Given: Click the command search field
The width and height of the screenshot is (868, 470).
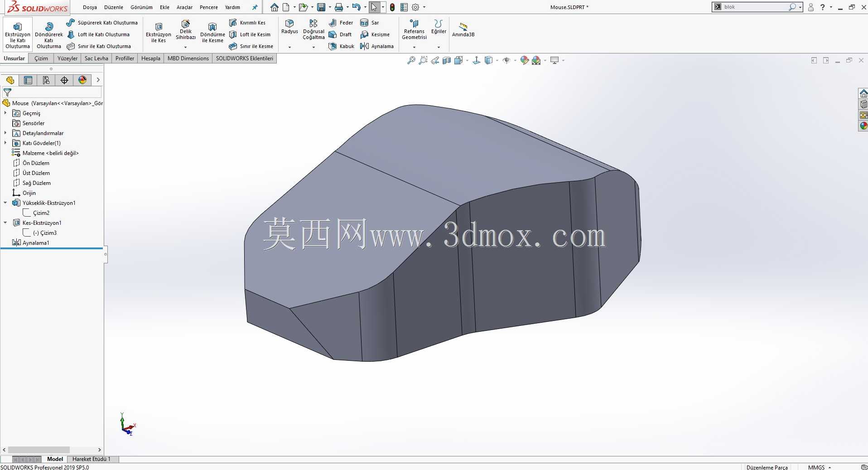Looking at the screenshot, I should (x=755, y=7).
